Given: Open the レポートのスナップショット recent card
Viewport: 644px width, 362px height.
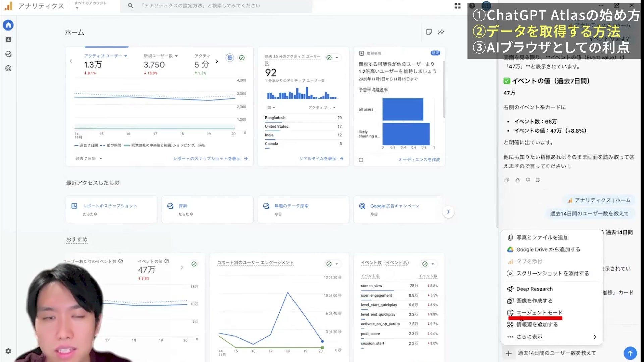Looking at the screenshot, I should click(x=112, y=209).
